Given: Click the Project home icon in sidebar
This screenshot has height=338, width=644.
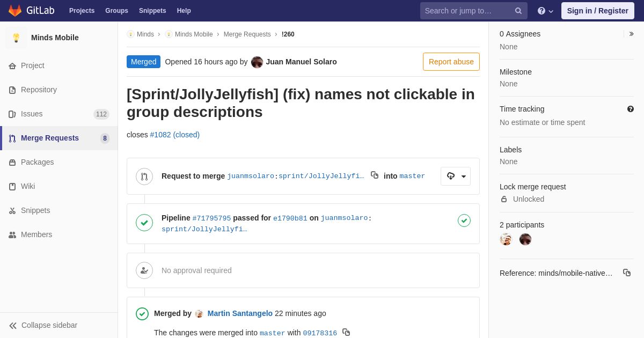Looking at the screenshot, I should (x=12, y=66).
